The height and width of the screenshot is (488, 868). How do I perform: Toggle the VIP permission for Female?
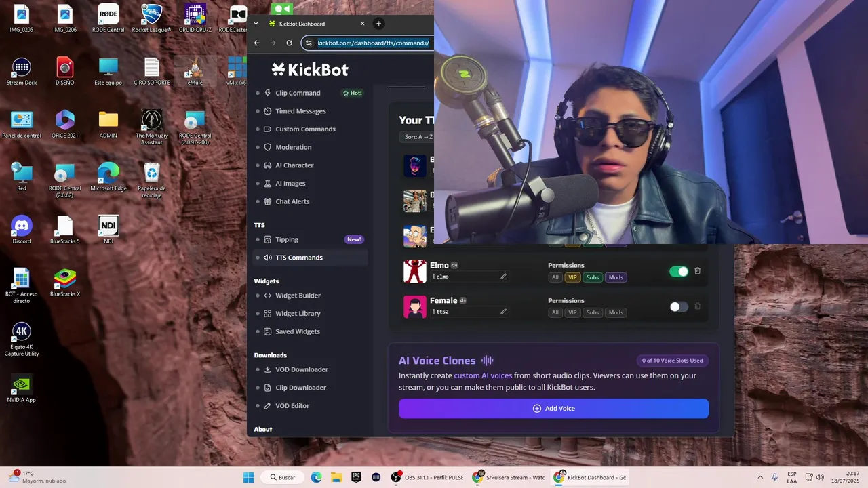click(x=573, y=312)
